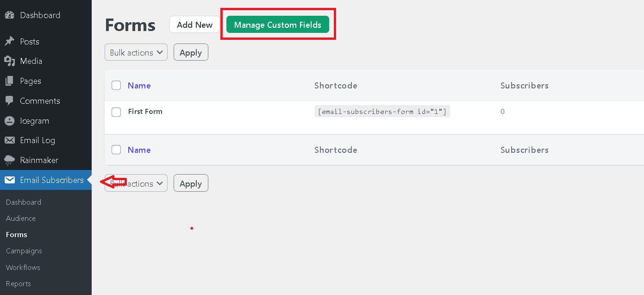The width and height of the screenshot is (644, 295).
Task: Click the top Apply button
Action: tap(191, 52)
